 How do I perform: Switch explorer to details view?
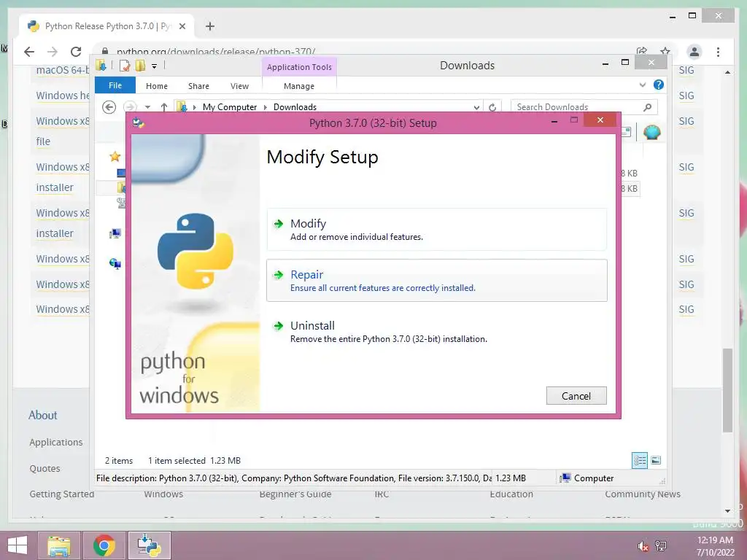(x=639, y=460)
